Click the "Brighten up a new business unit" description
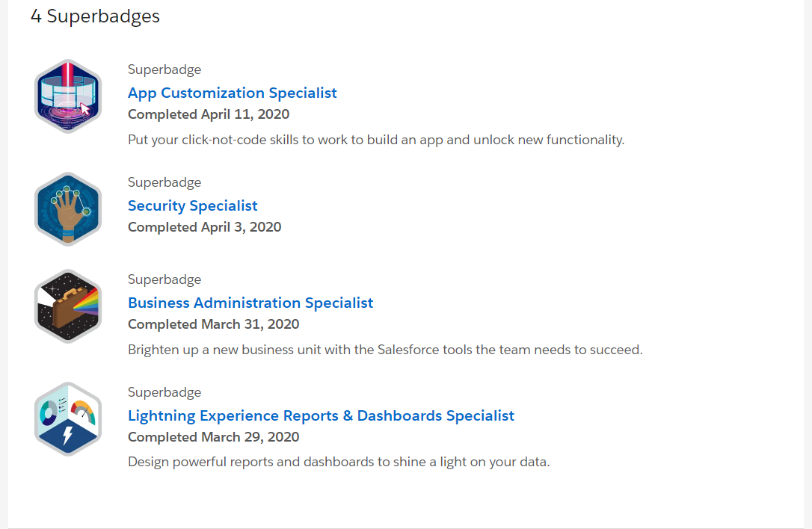 [x=384, y=350]
